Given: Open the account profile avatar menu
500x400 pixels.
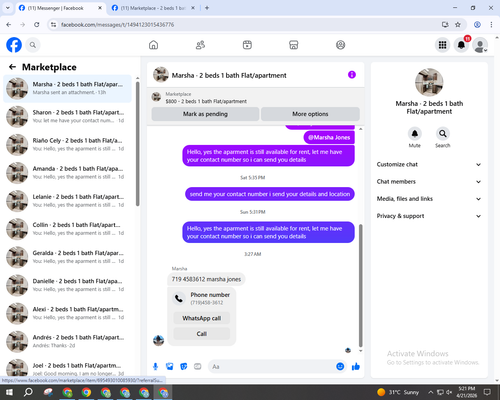Looking at the screenshot, I should [480, 45].
